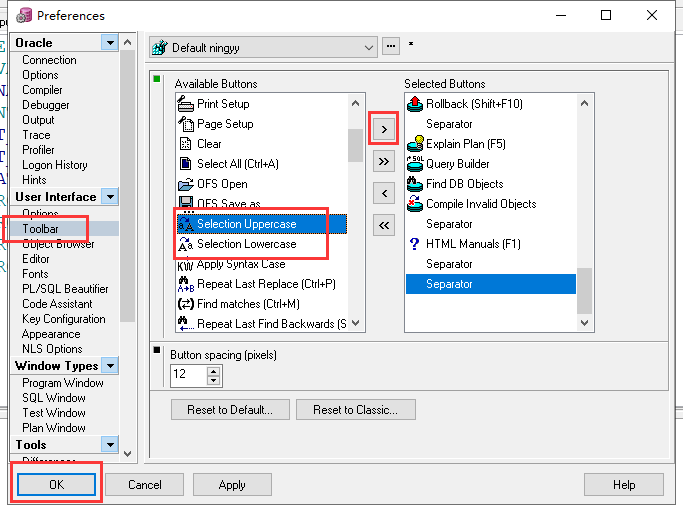
Task: Open the PL/SQL Beautifier page
Action: (x=65, y=289)
